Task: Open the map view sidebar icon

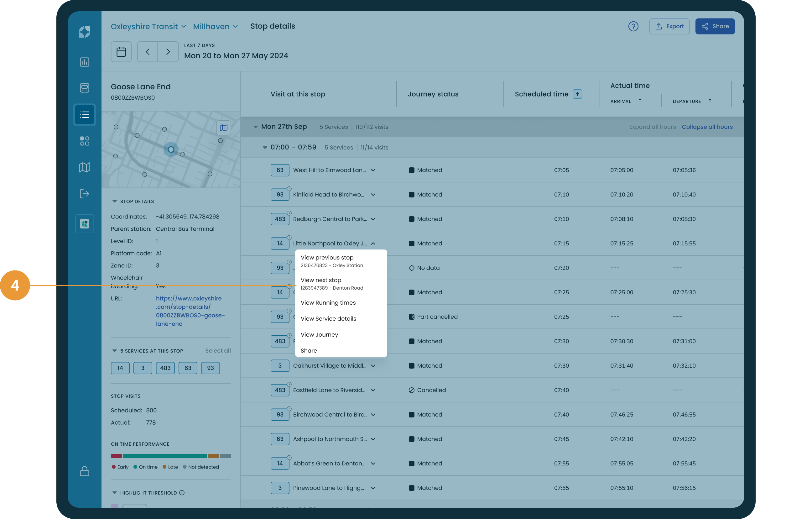Action: [84, 167]
